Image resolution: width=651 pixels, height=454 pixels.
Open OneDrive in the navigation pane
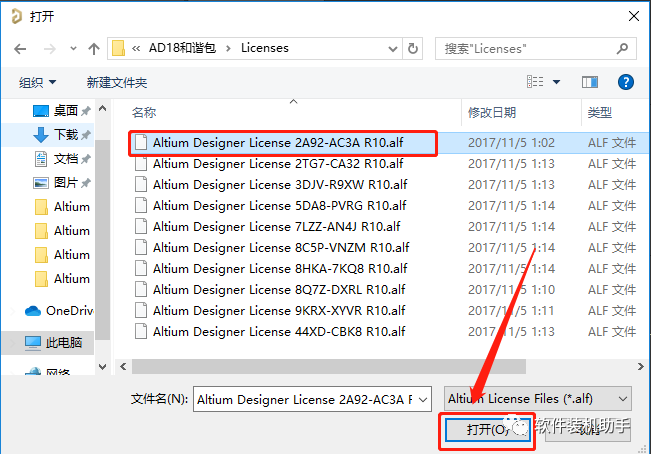(x=59, y=310)
